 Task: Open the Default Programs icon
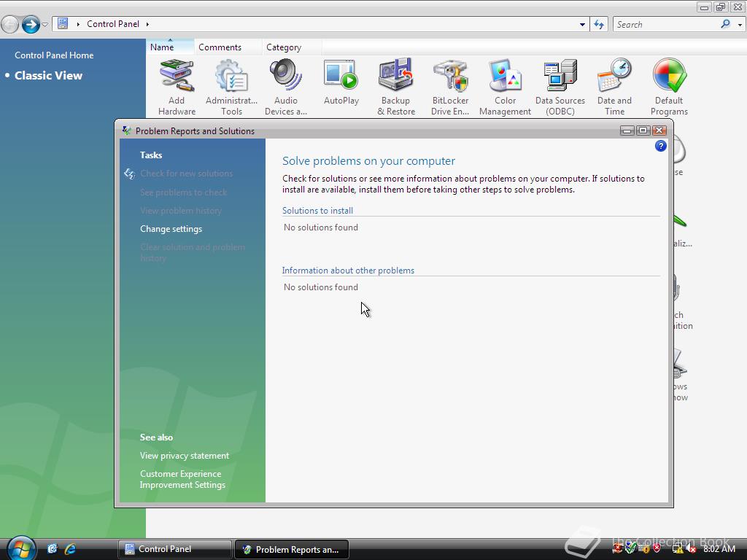pos(670,87)
